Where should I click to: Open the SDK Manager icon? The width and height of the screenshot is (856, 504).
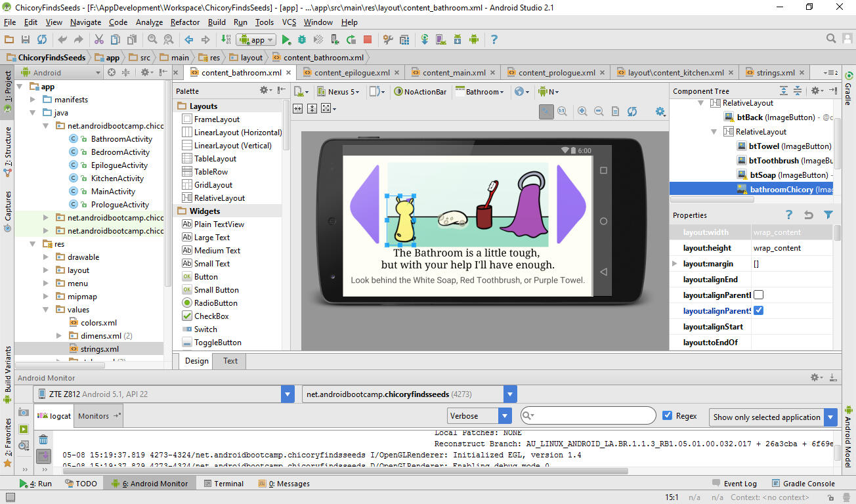(457, 39)
